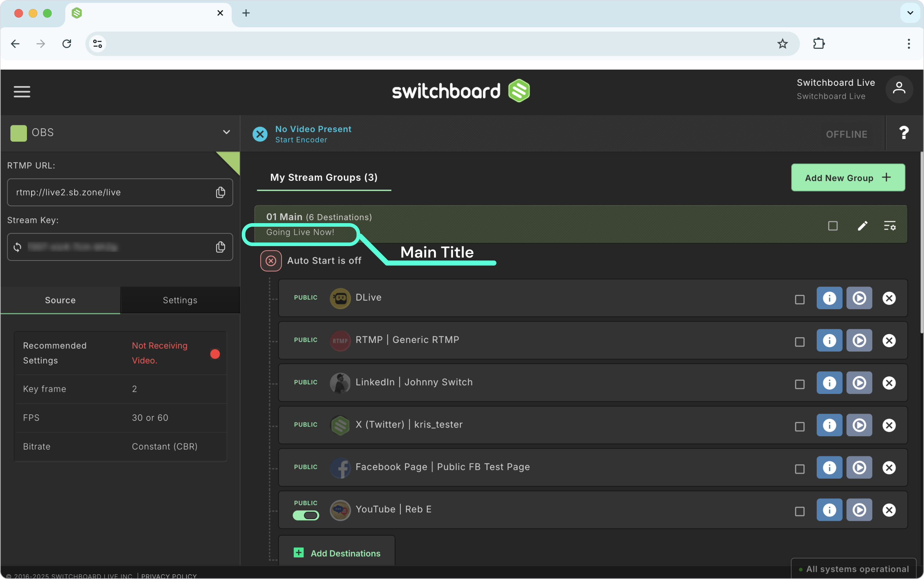Reload the browser page

tap(67, 44)
